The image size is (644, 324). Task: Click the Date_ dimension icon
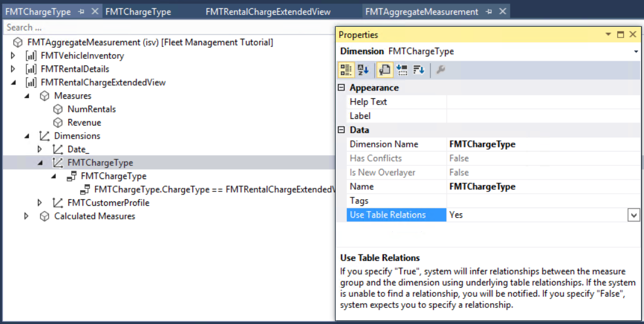coord(58,149)
